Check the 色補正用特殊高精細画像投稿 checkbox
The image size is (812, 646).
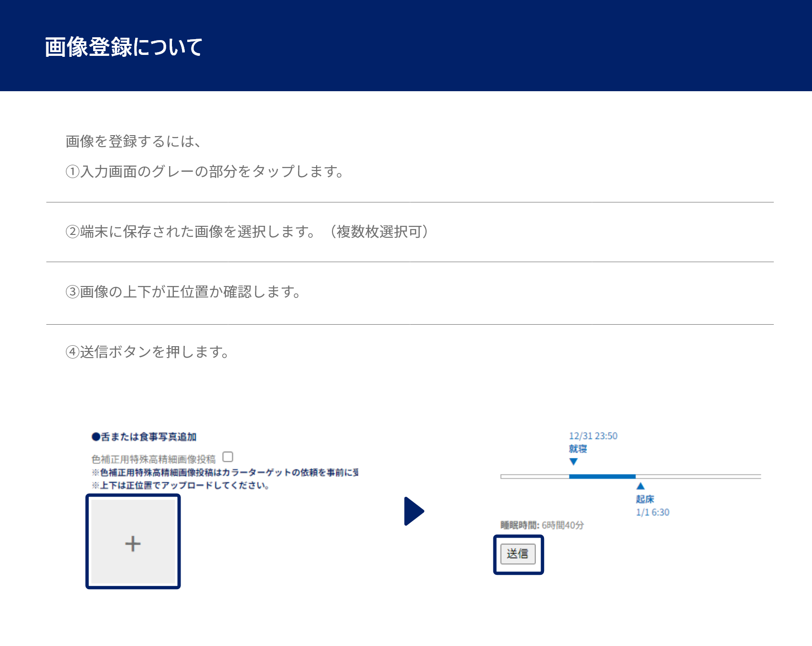coord(228,457)
